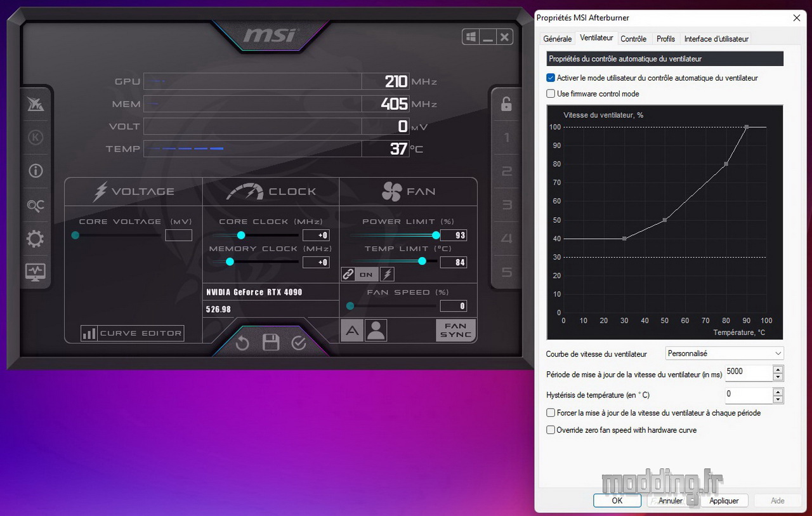Viewport: 812px width, 516px height.
Task: Click the fan curve point at 50°C
Action: click(x=665, y=220)
